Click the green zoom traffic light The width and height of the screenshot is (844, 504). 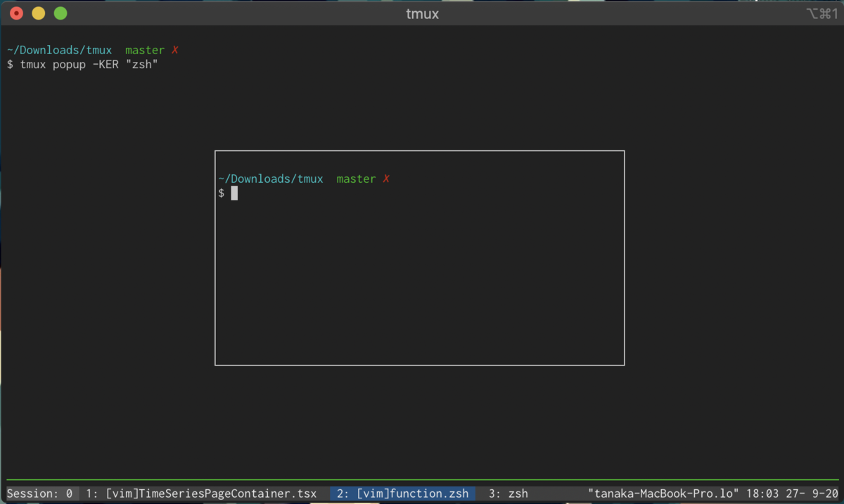(60, 13)
